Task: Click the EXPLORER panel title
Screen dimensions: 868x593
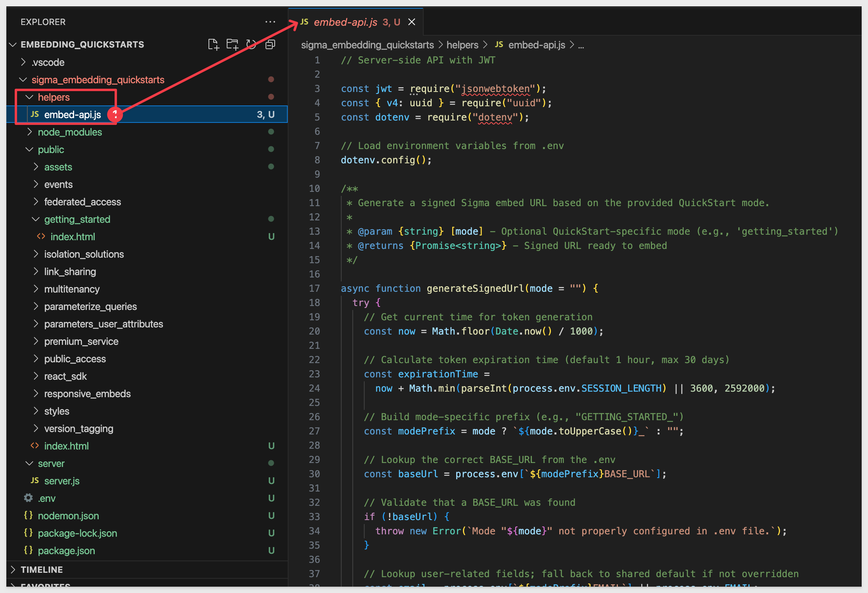Action: [43, 22]
